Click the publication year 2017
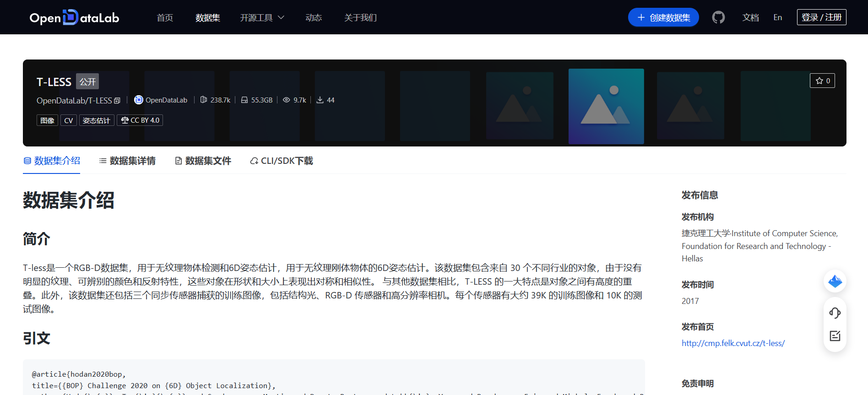This screenshot has width=868, height=395. (x=690, y=301)
